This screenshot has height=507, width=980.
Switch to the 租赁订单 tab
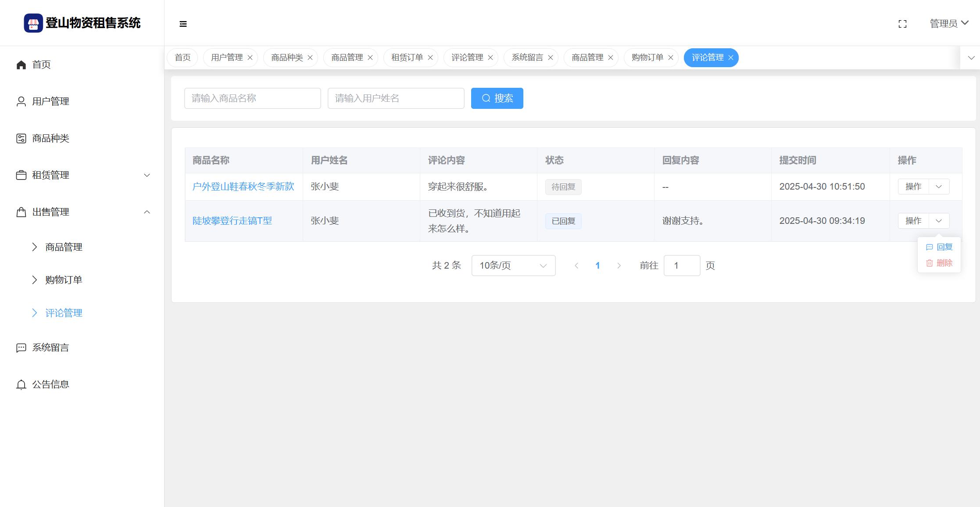coord(407,58)
